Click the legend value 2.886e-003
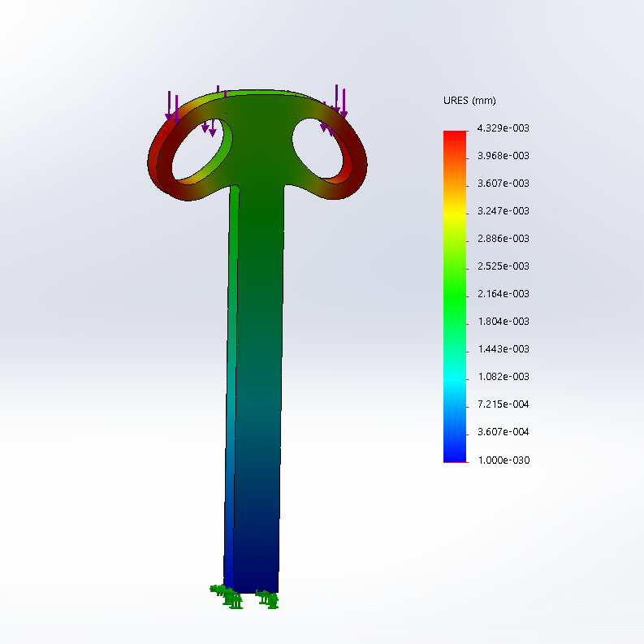644x644 pixels. pyautogui.click(x=504, y=238)
